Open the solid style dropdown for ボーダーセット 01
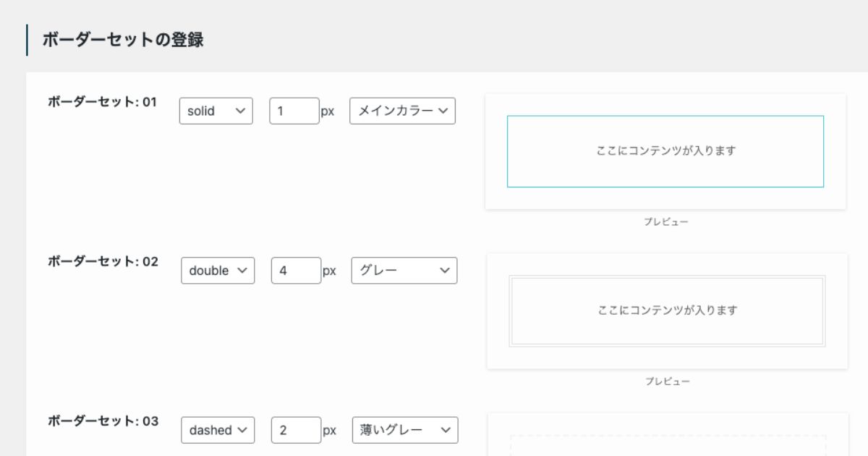The image size is (868, 456). pos(215,111)
